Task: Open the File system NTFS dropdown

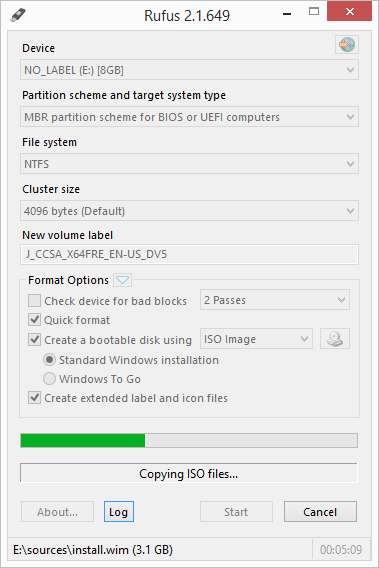Action: [189, 164]
